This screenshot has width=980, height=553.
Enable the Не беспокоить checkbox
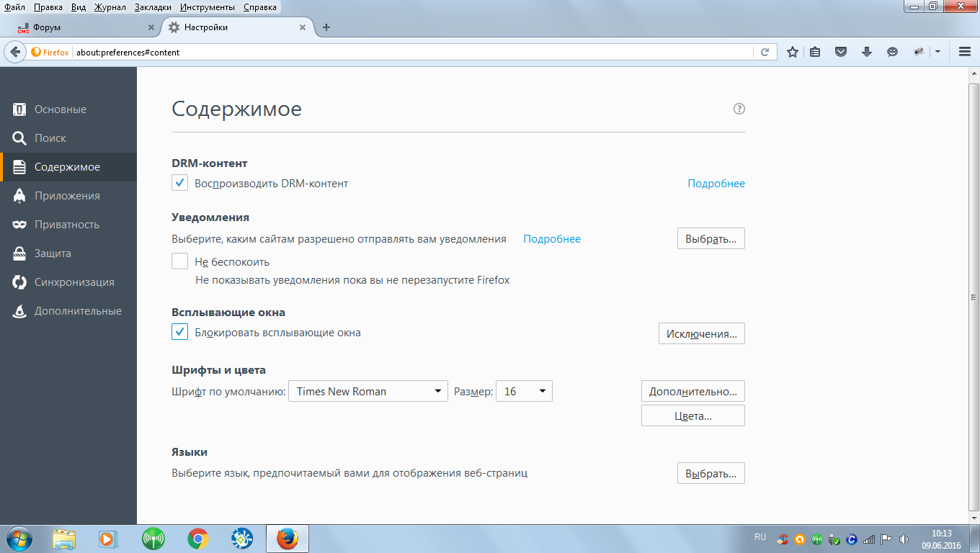(x=180, y=261)
